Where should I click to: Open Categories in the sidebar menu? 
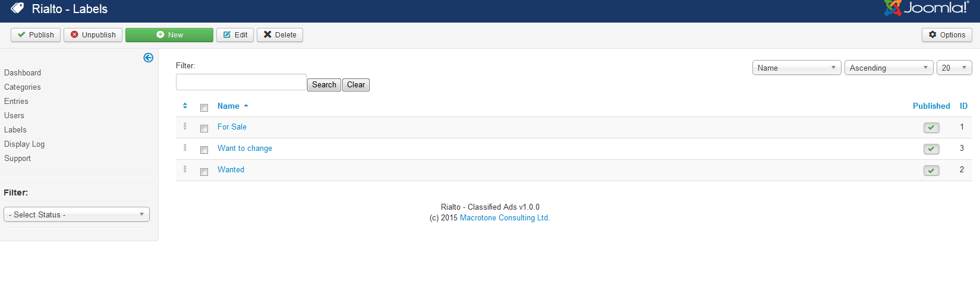tap(23, 87)
